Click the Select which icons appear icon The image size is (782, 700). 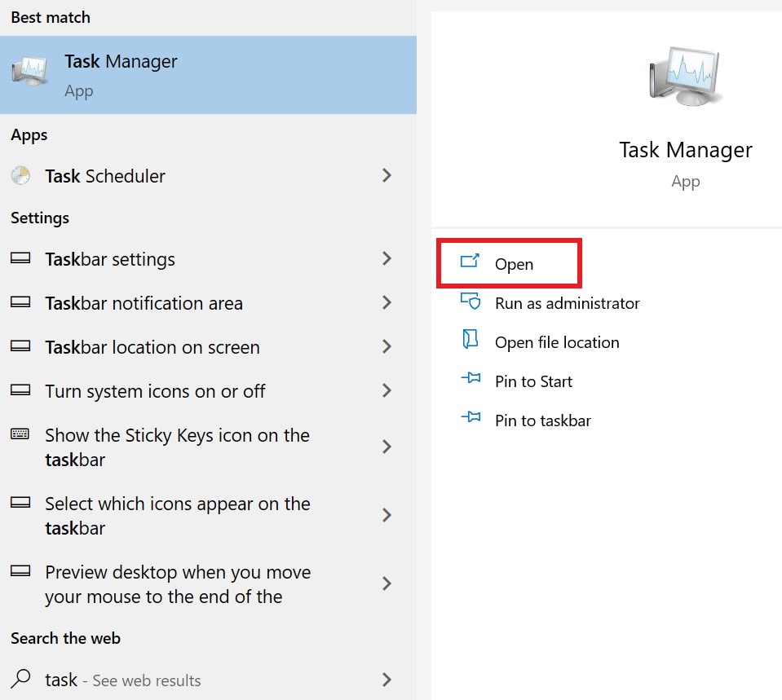click(x=20, y=502)
